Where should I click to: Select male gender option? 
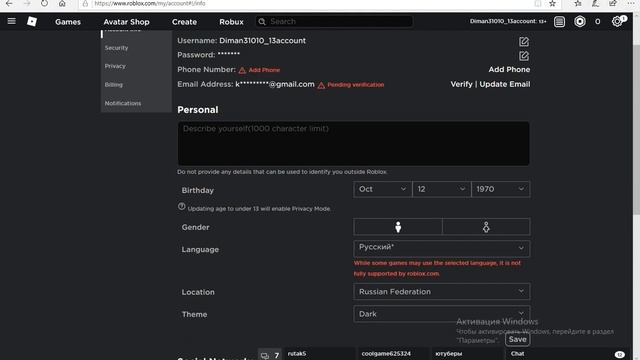(x=398, y=227)
